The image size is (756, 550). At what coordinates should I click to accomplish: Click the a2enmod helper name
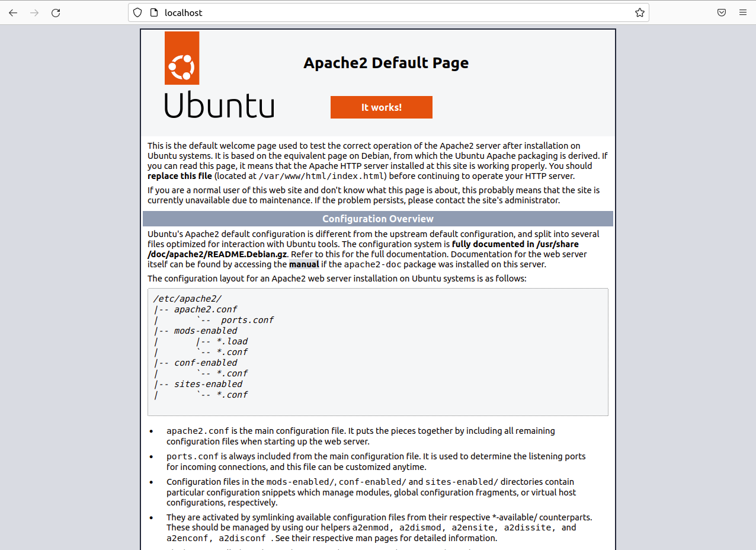coord(371,527)
